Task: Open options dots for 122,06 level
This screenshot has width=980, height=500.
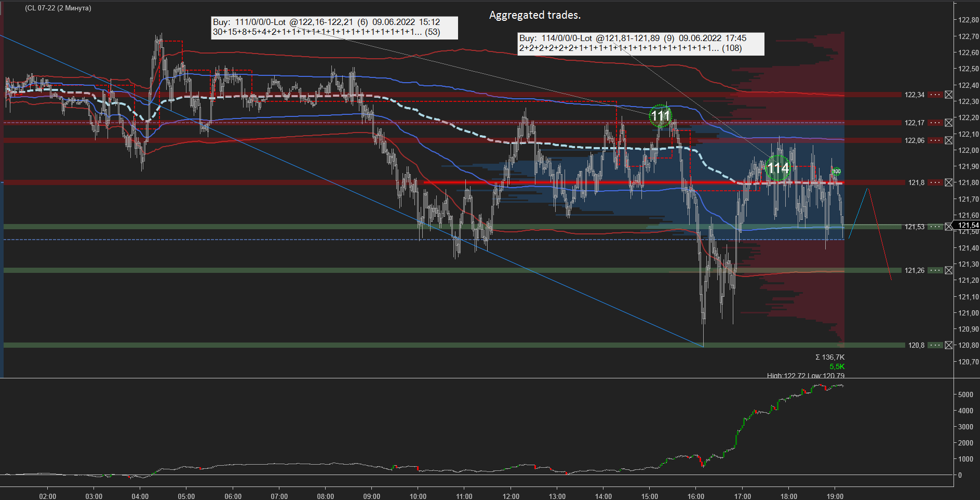Action: tap(935, 140)
